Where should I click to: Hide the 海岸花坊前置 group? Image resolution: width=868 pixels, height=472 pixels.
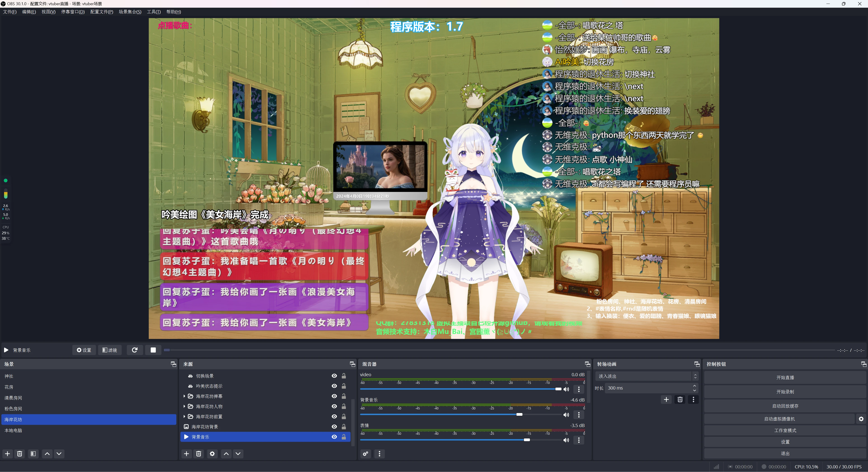click(334, 416)
